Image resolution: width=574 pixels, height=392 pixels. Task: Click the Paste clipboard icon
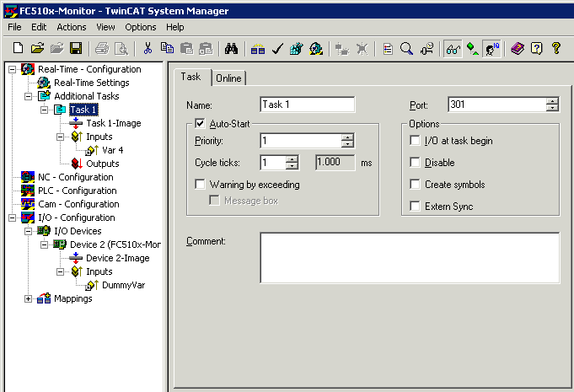pyautogui.click(x=186, y=48)
